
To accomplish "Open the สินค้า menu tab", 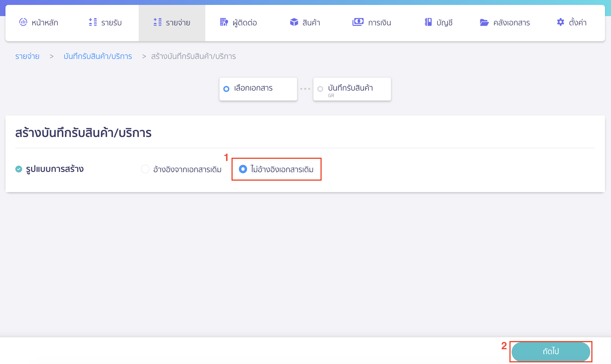I will coord(311,23).
